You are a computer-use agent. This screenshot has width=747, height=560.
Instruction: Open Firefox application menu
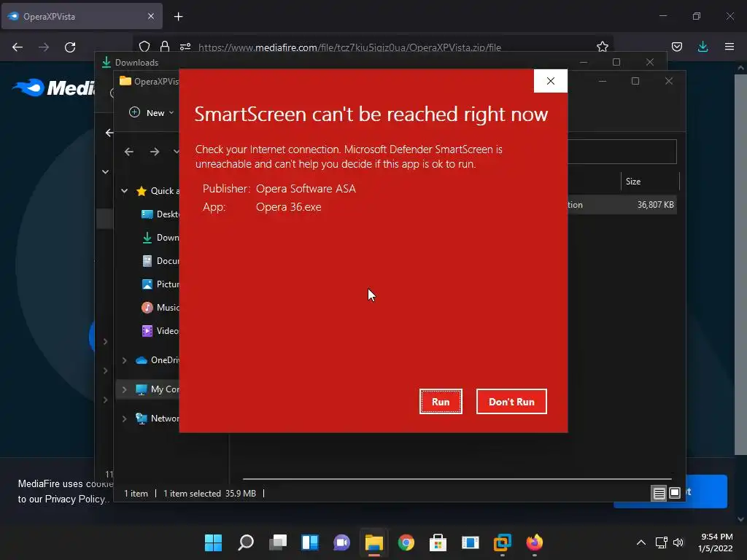point(729,47)
